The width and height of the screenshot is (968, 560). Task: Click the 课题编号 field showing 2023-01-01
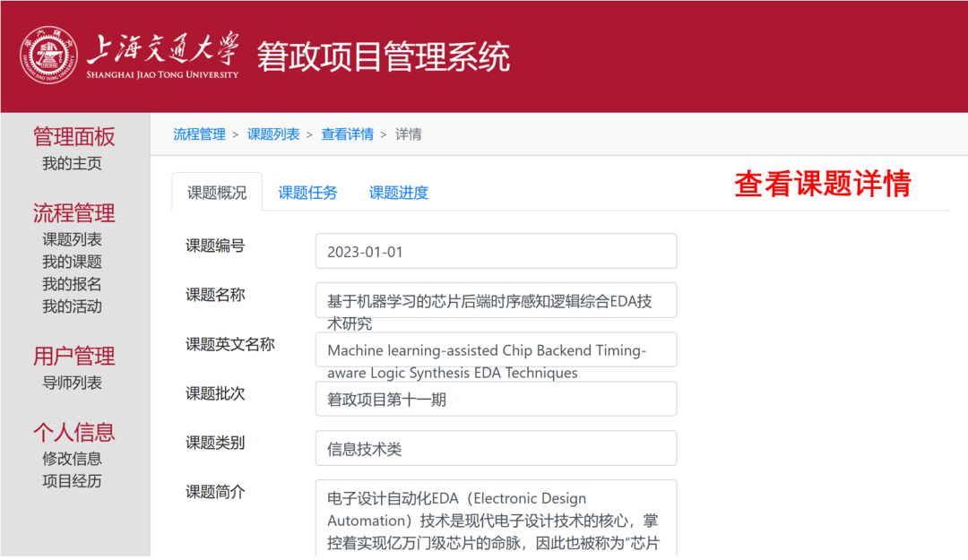pyautogui.click(x=496, y=252)
